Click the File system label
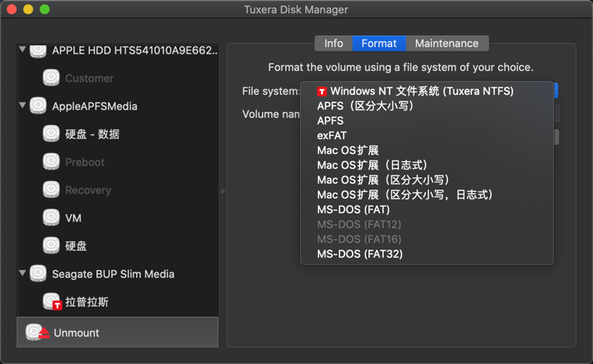 click(x=271, y=91)
